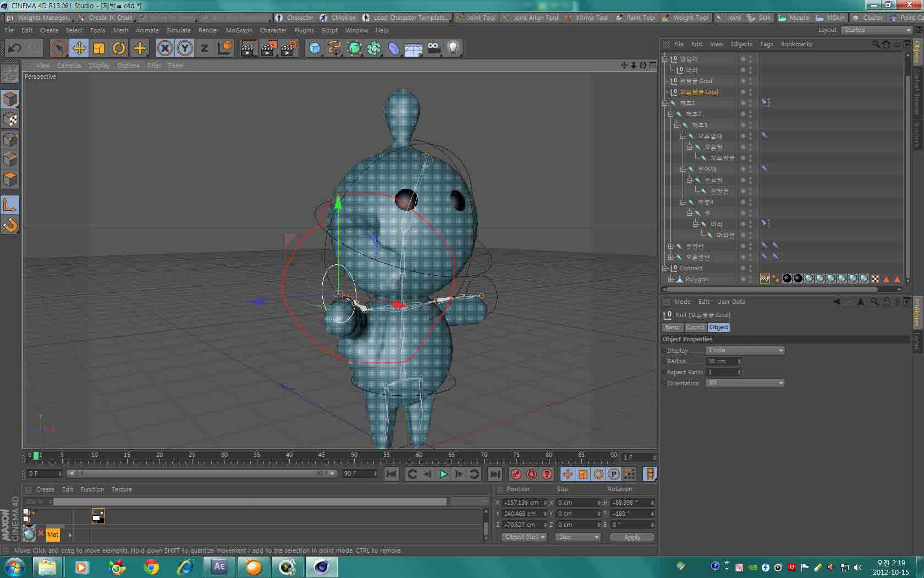Viewport: 924px width, 578px height.
Task: Activate the Rotate tool in the top toolbar
Action: pos(119,48)
